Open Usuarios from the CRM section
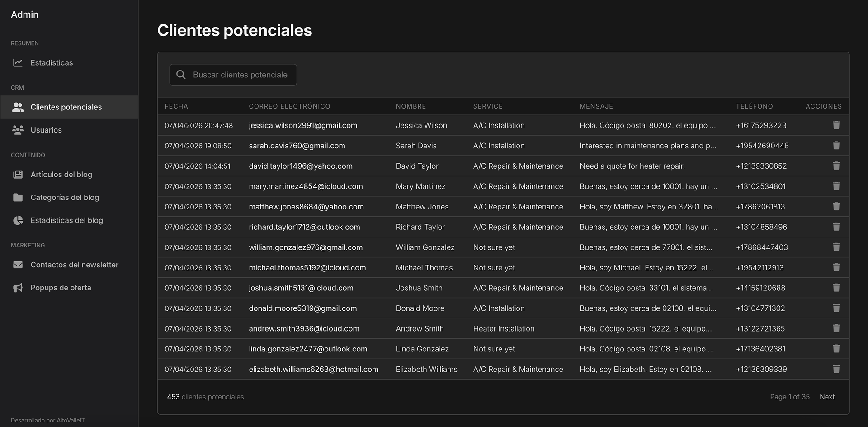The height and width of the screenshot is (427, 868). pyautogui.click(x=46, y=130)
